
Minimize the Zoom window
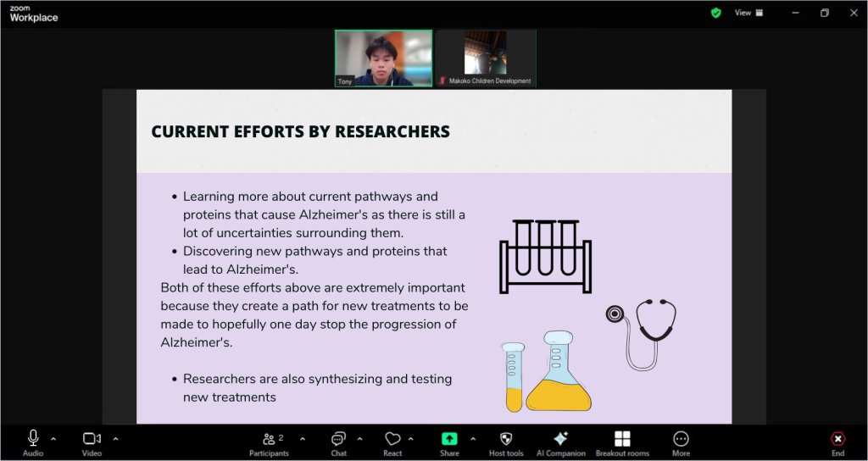[795, 13]
